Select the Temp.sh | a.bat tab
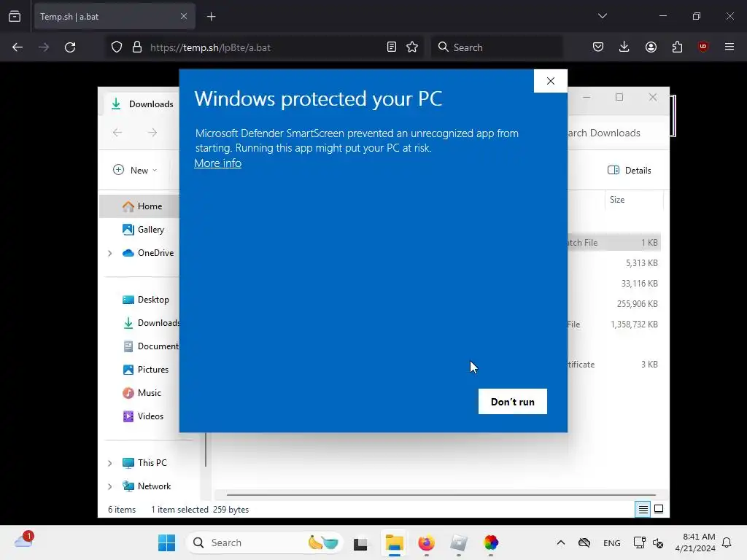Viewport: 747px width, 560px height. (115, 17)
